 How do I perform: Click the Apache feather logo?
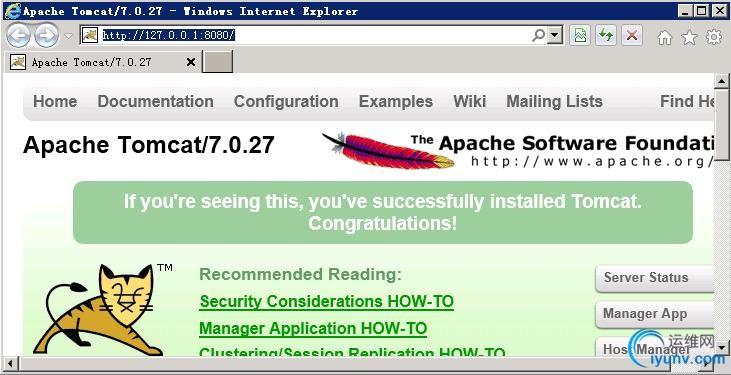[388, 151]
